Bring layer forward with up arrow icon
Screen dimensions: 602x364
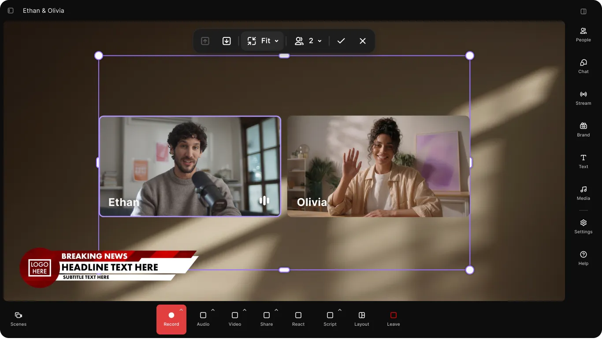205,41
